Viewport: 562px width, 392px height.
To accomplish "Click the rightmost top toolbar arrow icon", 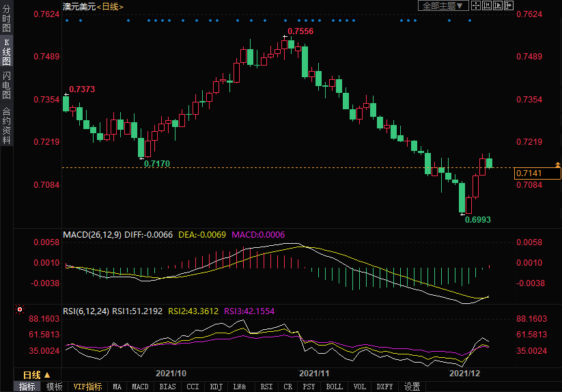I will [x=507, y=5].
